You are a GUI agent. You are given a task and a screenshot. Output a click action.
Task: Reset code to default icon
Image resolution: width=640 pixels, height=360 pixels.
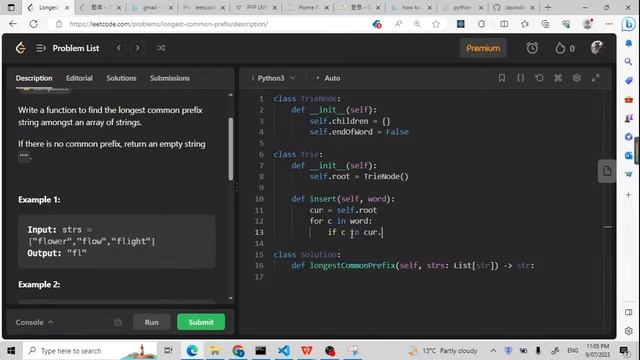(x=539, y=78)
